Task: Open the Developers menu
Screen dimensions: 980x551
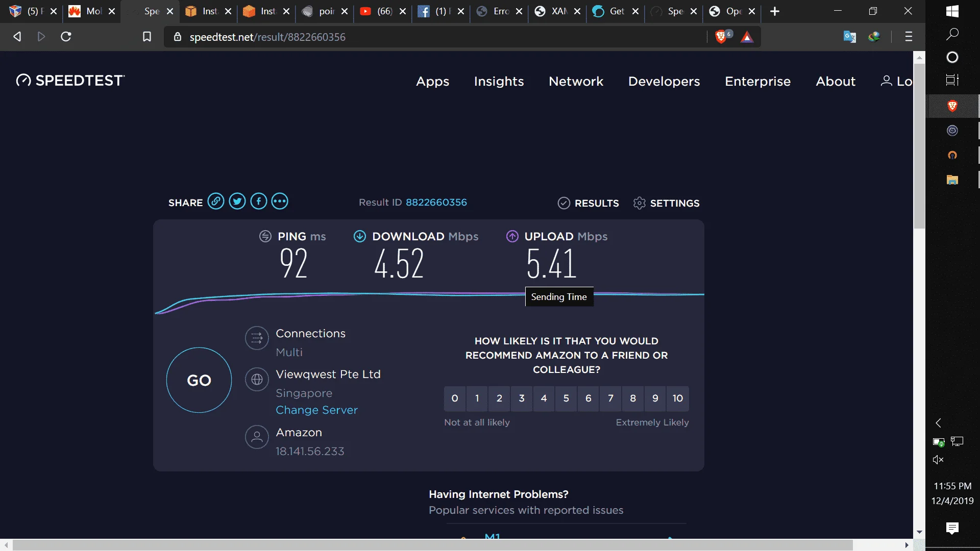Action: pos(664,82)
